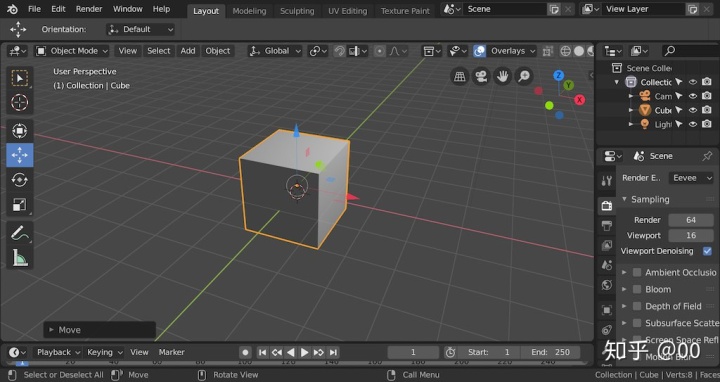The height and width of the screenshot is (382, 720).
Task: Select the Select Box tool
Action: click(x=19, y=78)
